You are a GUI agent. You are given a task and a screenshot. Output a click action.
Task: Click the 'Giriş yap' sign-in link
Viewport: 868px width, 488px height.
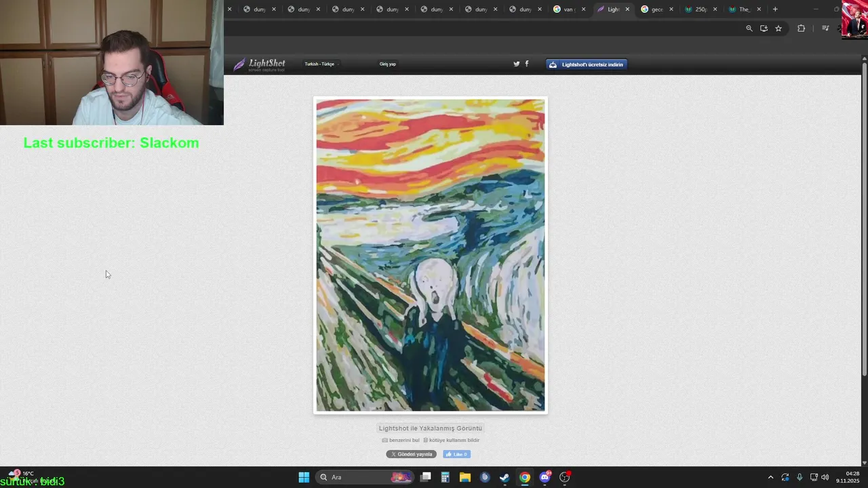(x=388, y=64)
